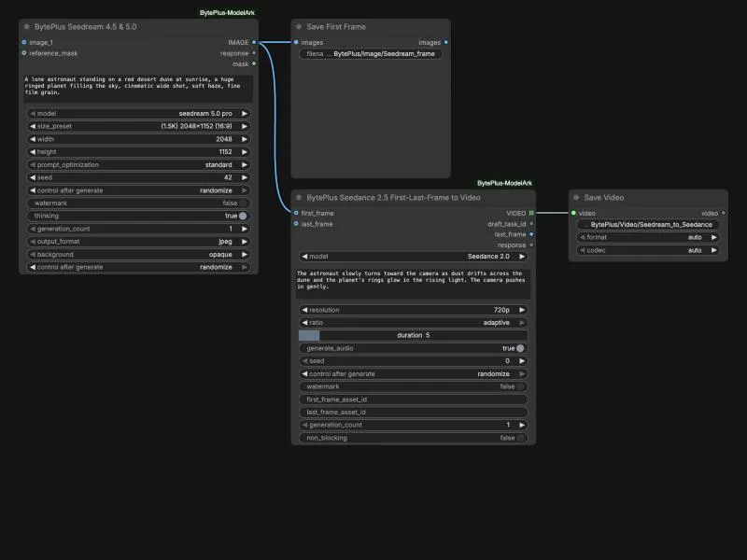Viewport: 747px width, 560px height.
Task: Click the last_frame_asset_id field
Action: (414, 413)
